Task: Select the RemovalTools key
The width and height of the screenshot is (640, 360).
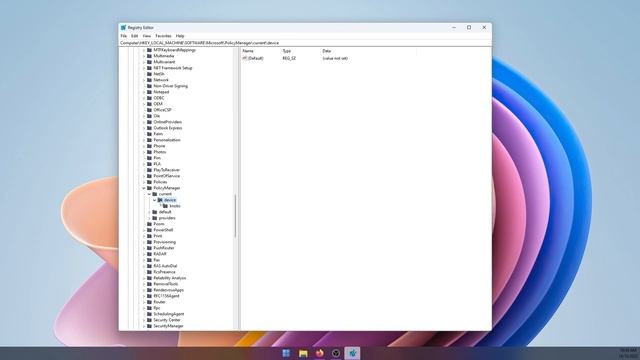Action: [166, 284]
